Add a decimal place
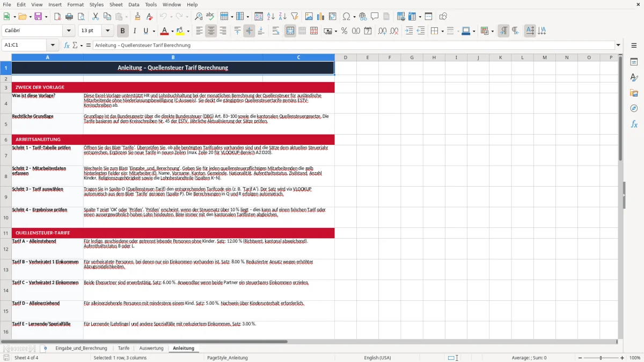This screenshot has width=644, height=362. click(x=382, y=31)
